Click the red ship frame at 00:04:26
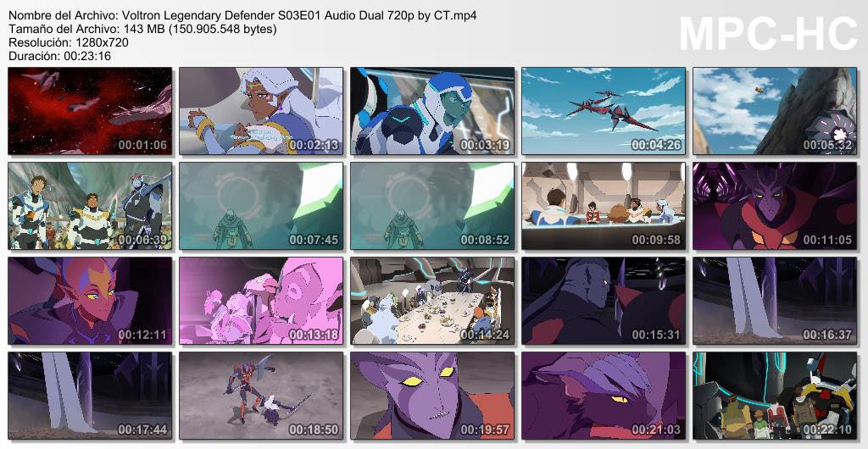This screenshot has height=449, width=868. coord(604,111)
